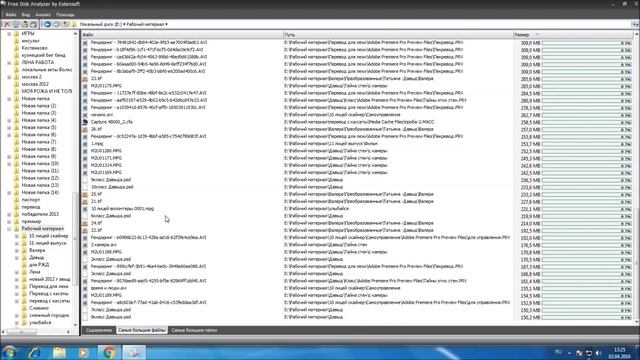Show hidden tray icons arrow

pos(569,353)
